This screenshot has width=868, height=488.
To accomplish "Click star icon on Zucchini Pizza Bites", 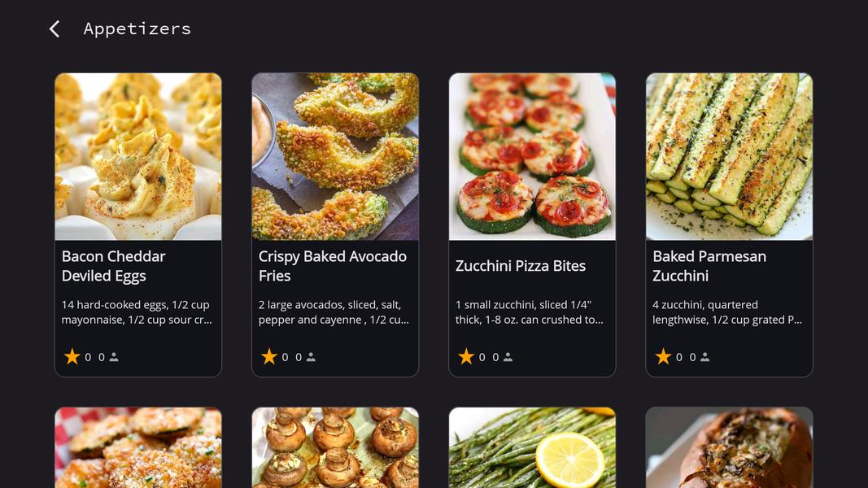I will 466,357.
